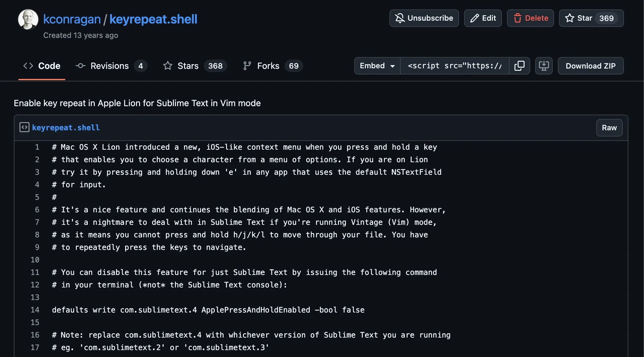Click the code brackets icon beside keyrepeat.shell
Screen dimensions: 644x357
(x=24, y=127)
